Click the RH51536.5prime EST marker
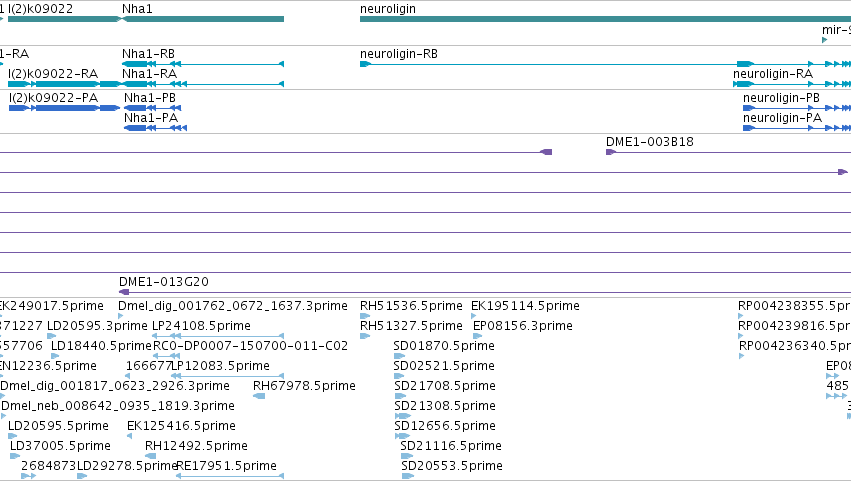851x481 pixels. click(x=365, y=316)
